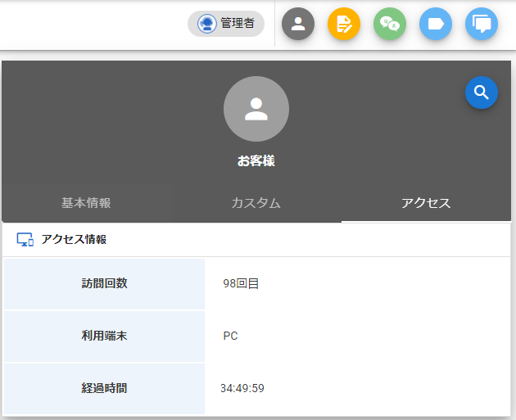
Task: Click the 訪問回数 row label
Action: click(104, 284)
